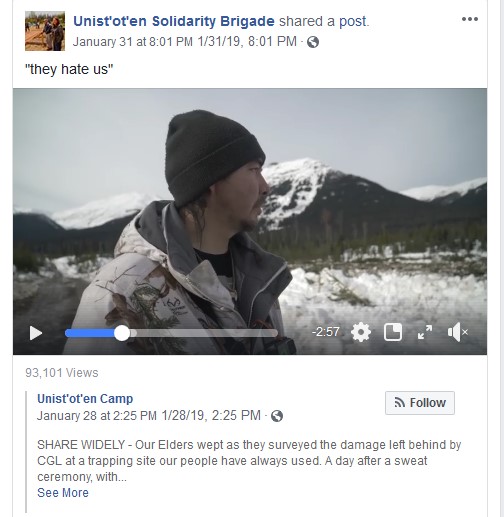
Task: Click January 28 original post timestamp
Action: click(x=97, y=416)
